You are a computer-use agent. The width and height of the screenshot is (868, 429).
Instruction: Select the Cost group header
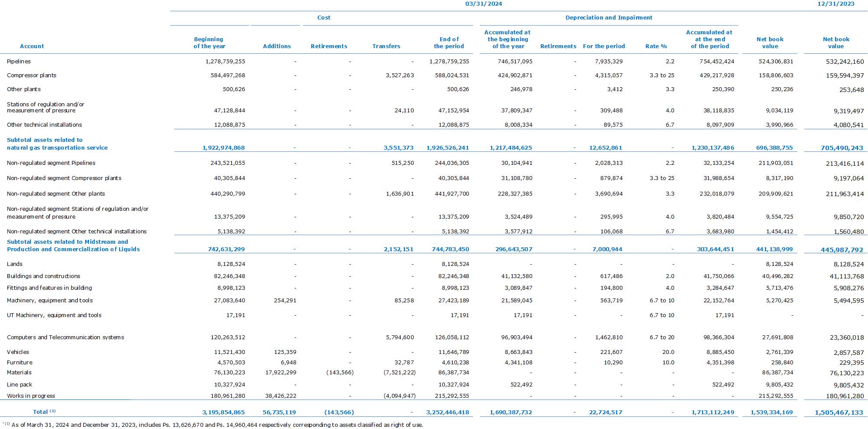point(324,18)
